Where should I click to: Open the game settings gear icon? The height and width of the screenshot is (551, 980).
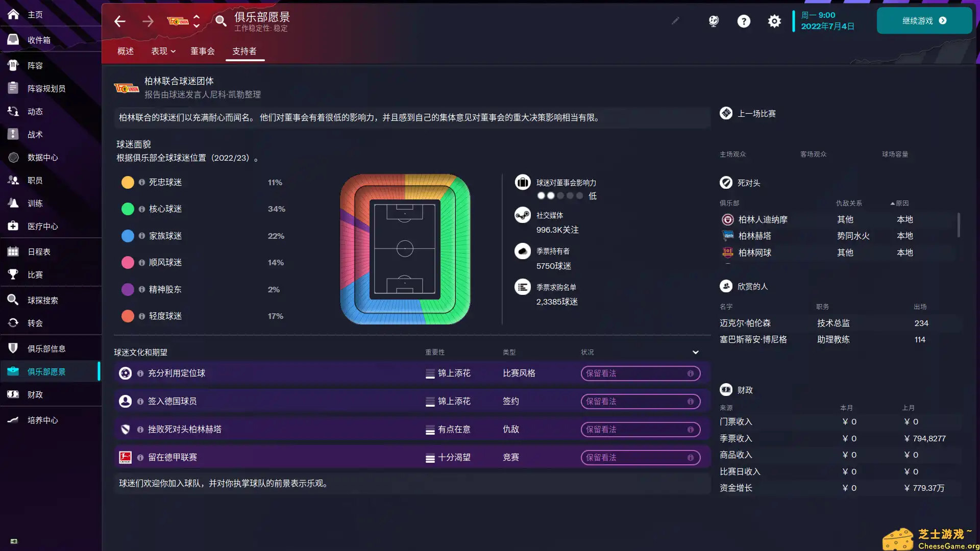[774, 21]
